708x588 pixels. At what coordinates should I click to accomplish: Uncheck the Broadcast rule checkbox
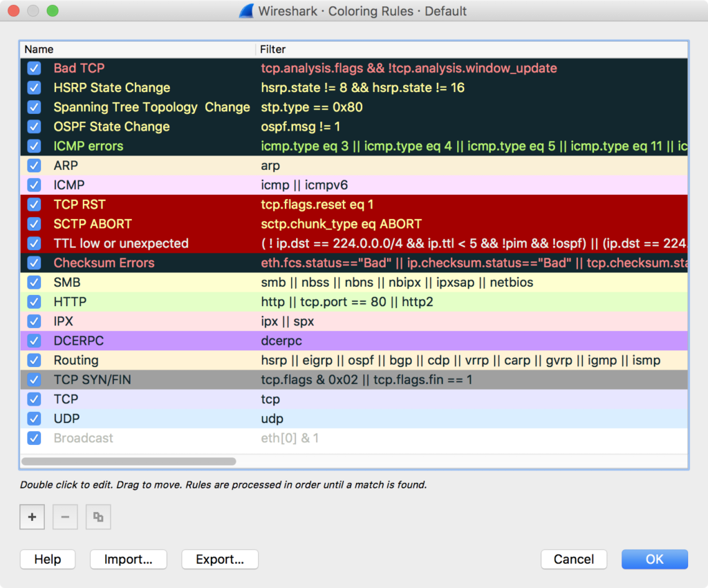tap(34, 438)
